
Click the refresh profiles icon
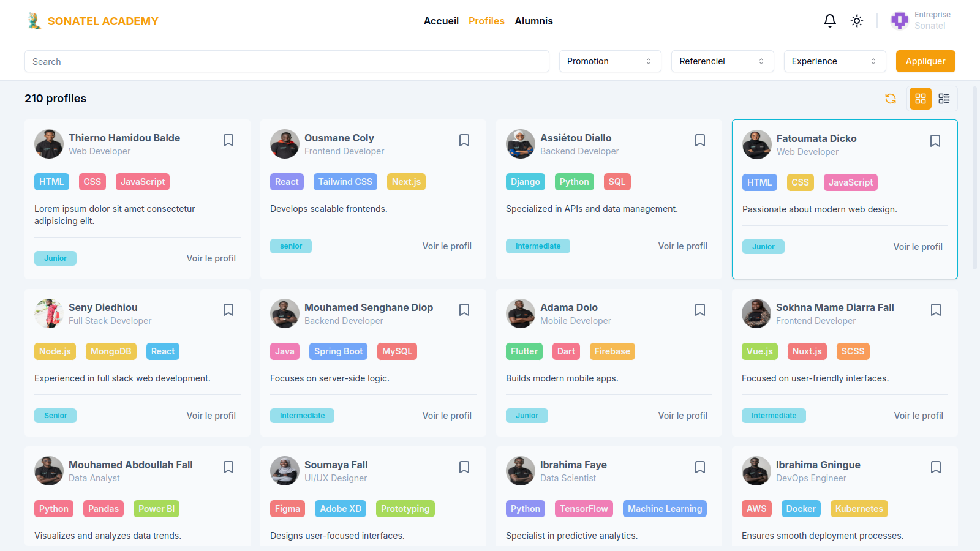point(891,99)
